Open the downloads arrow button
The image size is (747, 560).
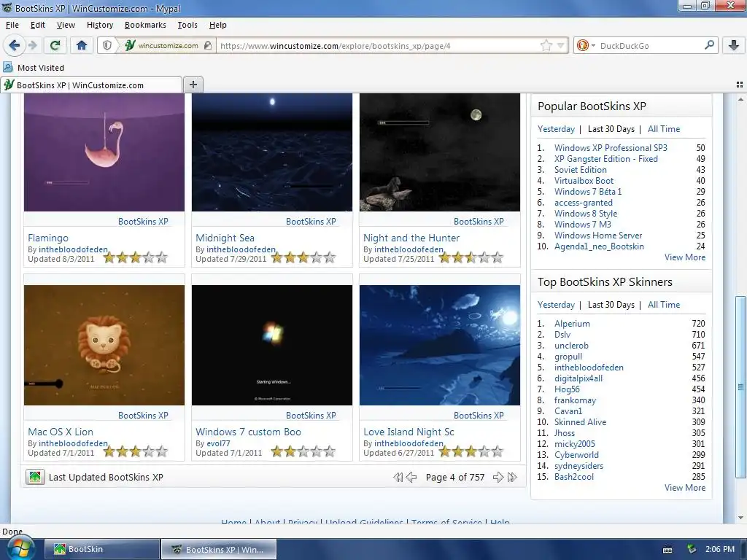pos(734,45)
